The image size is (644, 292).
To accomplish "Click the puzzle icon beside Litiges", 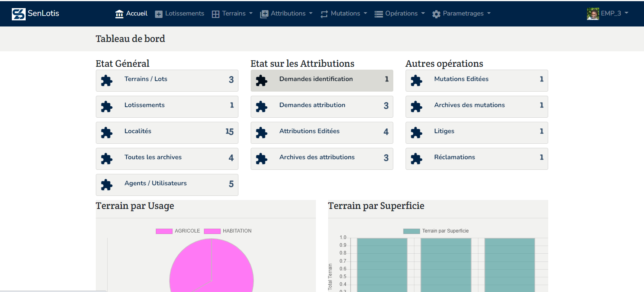I will pos(417,133).
